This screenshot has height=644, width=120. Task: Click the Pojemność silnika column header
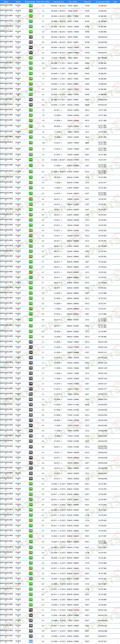43,2
